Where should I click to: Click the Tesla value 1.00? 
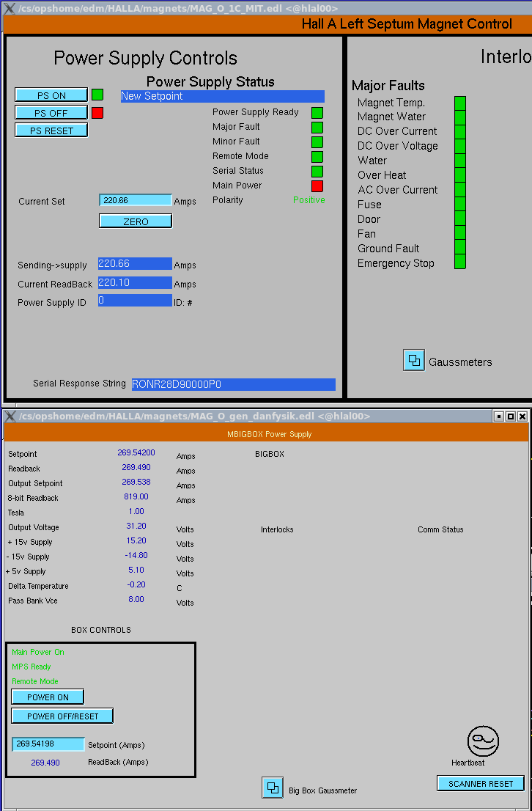tap(136, 511)
